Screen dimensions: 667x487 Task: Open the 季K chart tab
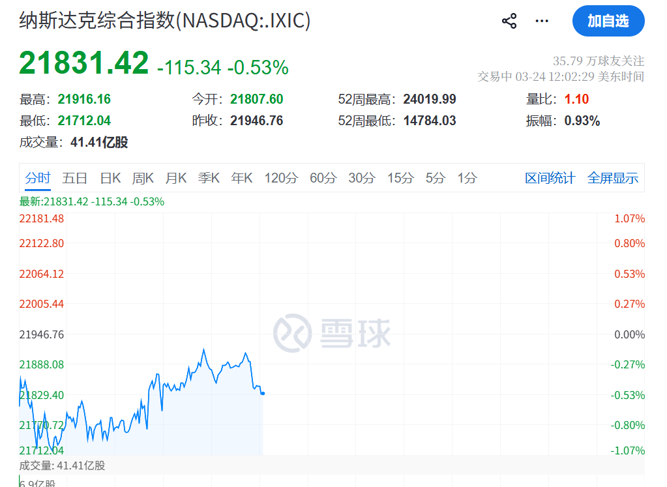click(208, 178)
